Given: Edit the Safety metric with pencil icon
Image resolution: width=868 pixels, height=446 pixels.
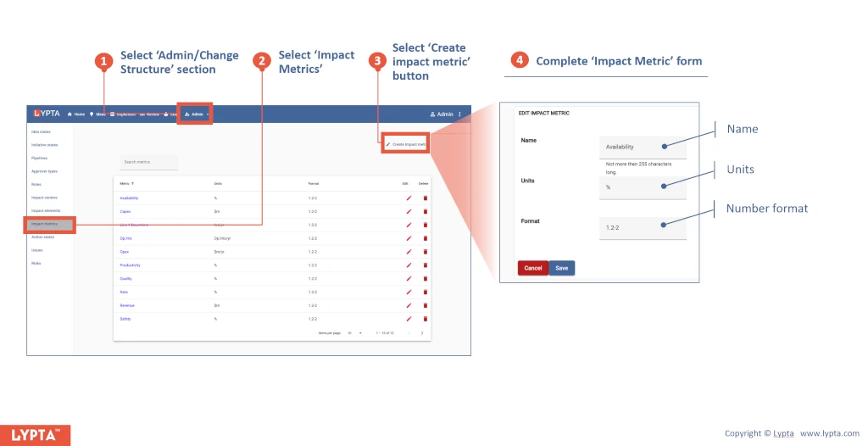Looking at the screenshot, I should [x=409, y=319].
